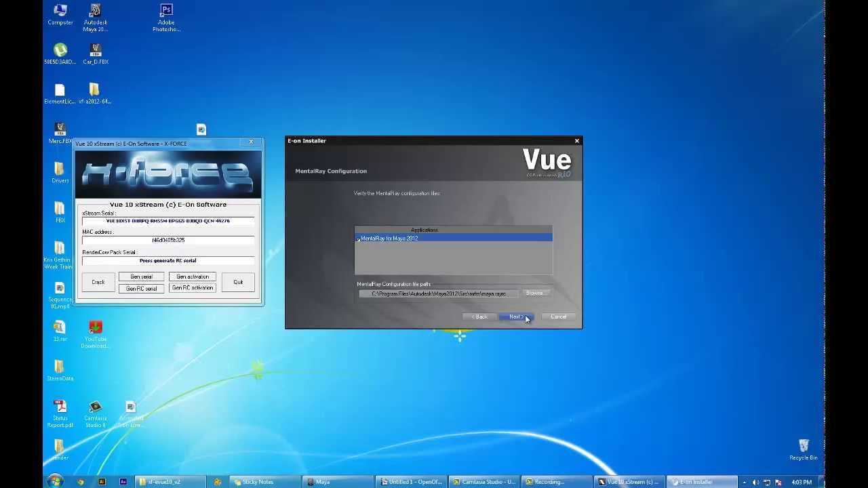This screenshot has width=868, height=488.
Task: Open the Kris Gethin Week Train folder
Action: [x=59, y=255]
